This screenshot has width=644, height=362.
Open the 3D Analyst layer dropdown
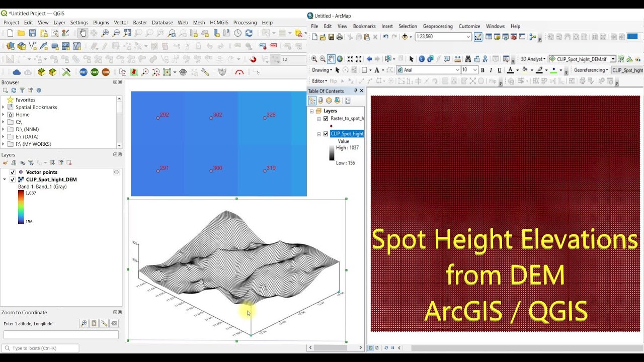point(613,59)
